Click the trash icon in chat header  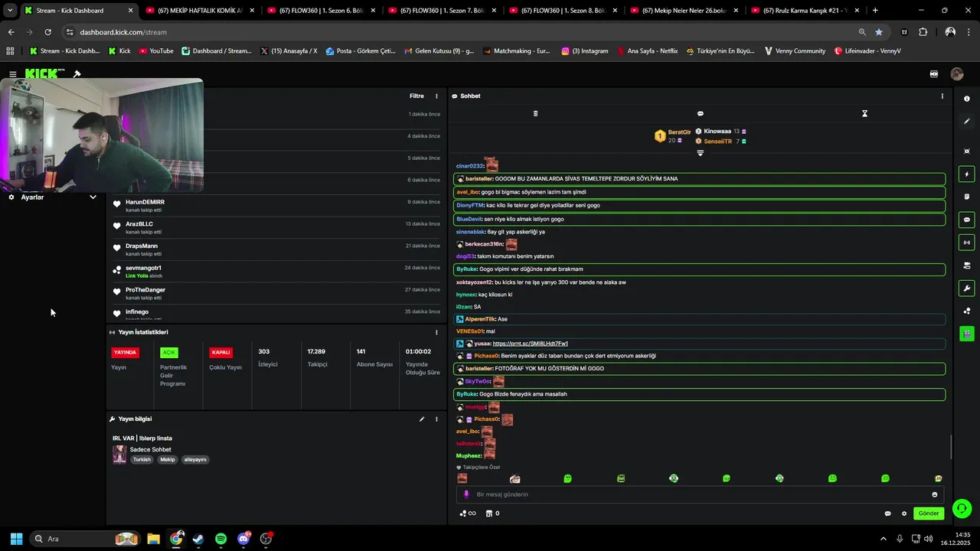point(535,113)
